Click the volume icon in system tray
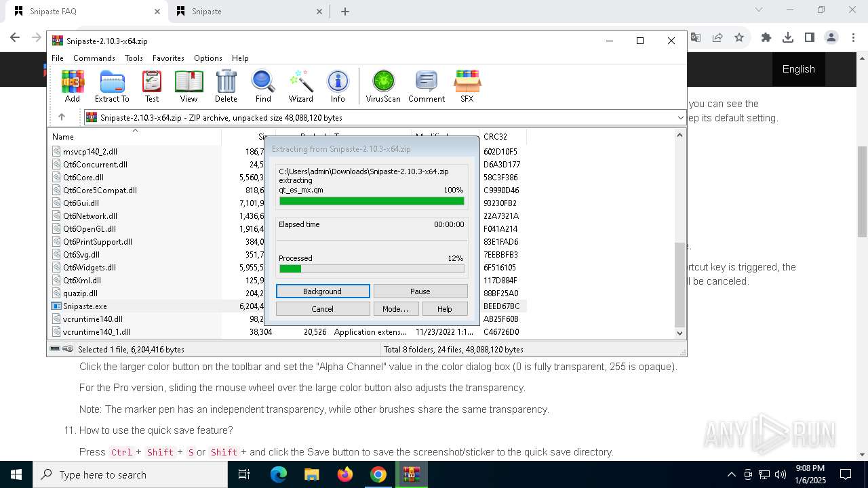The width and height of the screenshot is (868, 488). coord(781,474)
